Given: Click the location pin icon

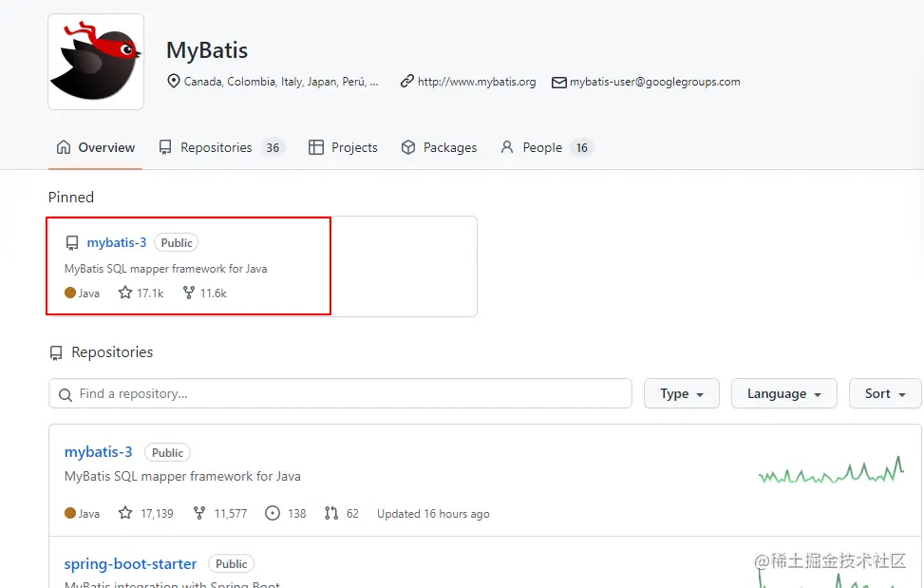Looking at the screenshot, I should 173,82.
